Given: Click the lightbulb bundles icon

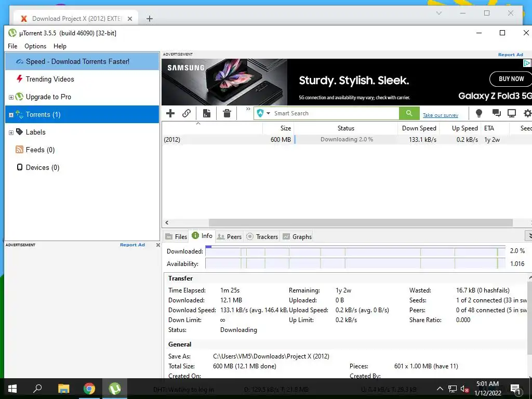Looking at the screenshot, I should 478,113.
